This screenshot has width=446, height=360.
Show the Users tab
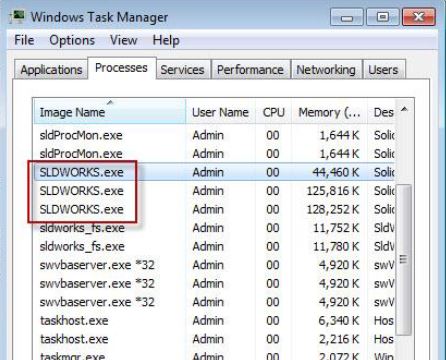(383, 70)
